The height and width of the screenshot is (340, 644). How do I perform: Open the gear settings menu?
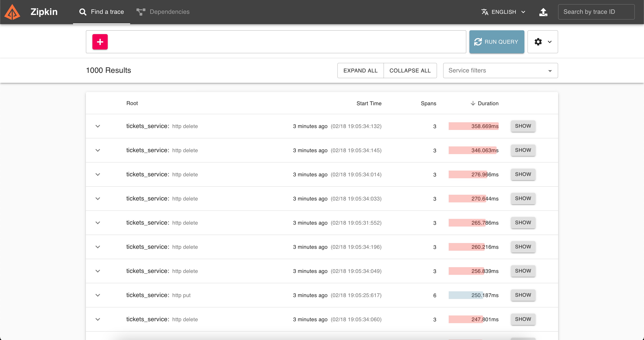[542, 42]
